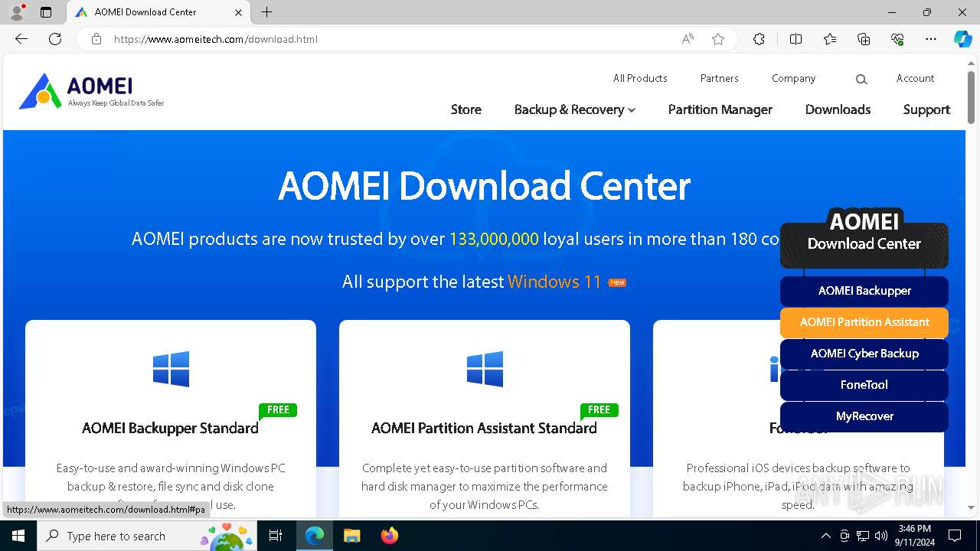Open the site search magnifier icon
The width and height of the screenshot is (980, 551).
[861, 79]
